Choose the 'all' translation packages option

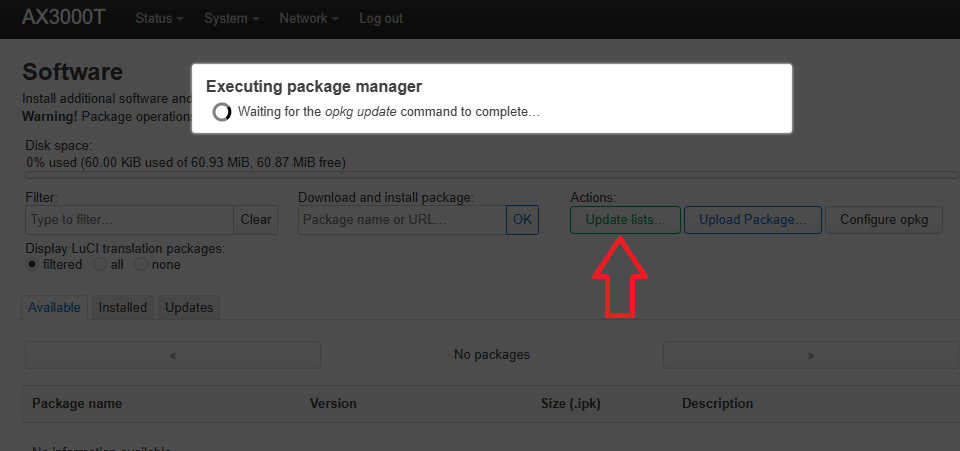pyautogui.click(x=100, y=265)
